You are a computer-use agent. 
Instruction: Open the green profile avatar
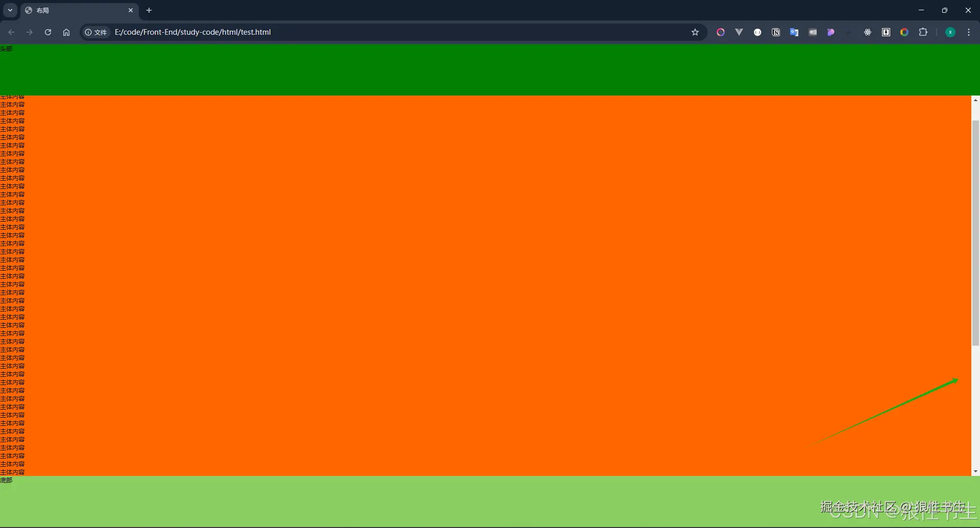(950, 32)
